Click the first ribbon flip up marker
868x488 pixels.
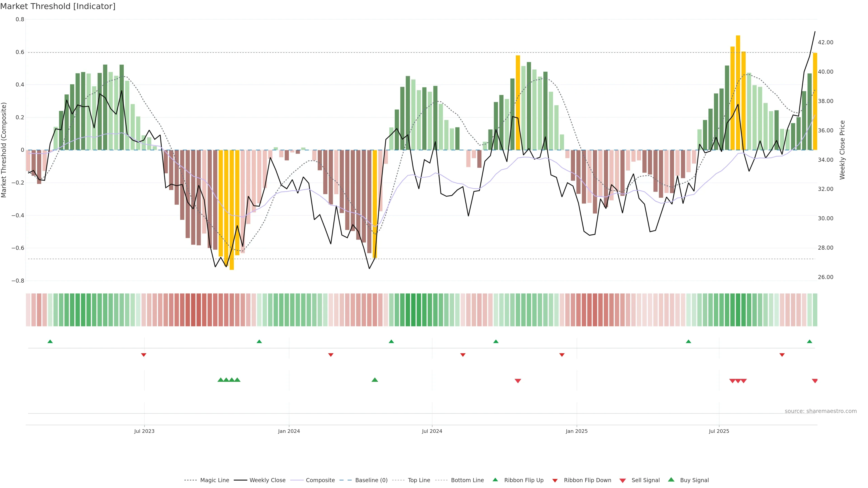click(x=50, y=342)
